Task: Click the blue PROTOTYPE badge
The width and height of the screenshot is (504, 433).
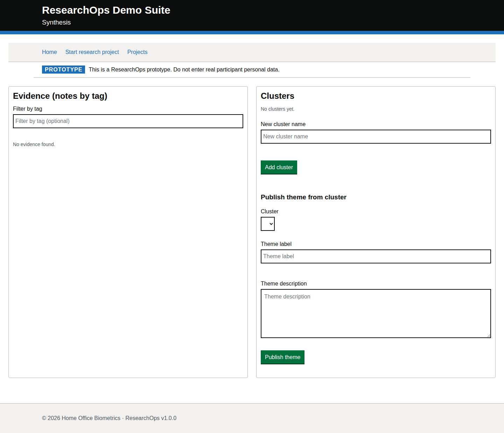Action: pos(63,69)
